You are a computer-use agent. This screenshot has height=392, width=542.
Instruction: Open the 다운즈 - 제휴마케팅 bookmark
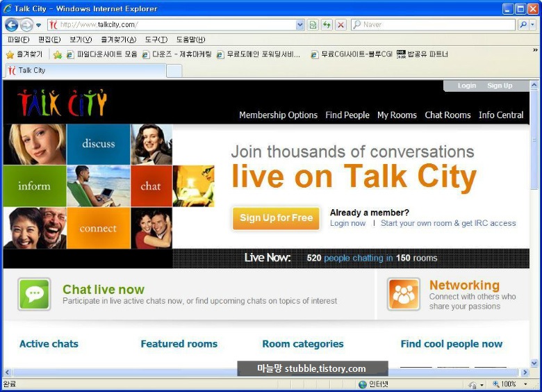(x=177, y=54)
